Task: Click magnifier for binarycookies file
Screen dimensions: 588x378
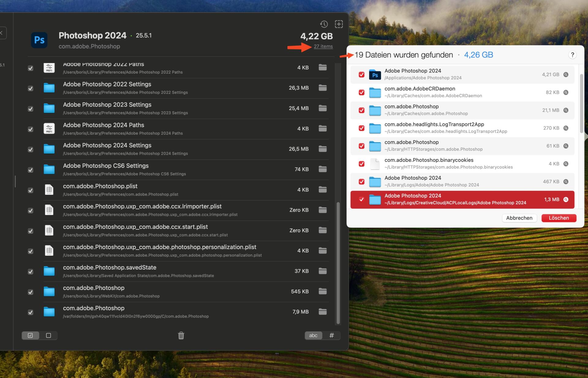Action: click(566, 164)
